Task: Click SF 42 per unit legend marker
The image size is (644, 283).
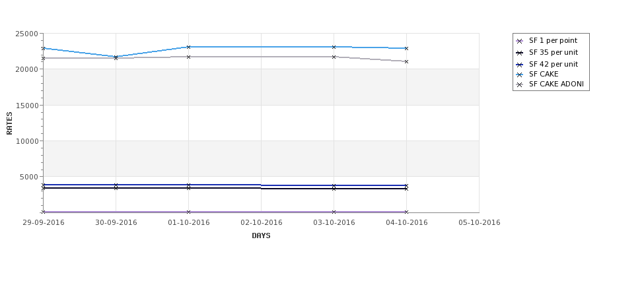Action: [520, 65]
